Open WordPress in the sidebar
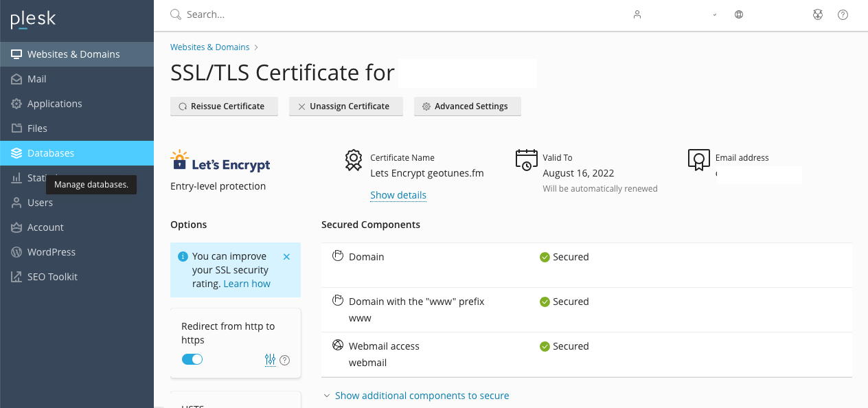Screen dimensions: 868x408 click(77, 252)
